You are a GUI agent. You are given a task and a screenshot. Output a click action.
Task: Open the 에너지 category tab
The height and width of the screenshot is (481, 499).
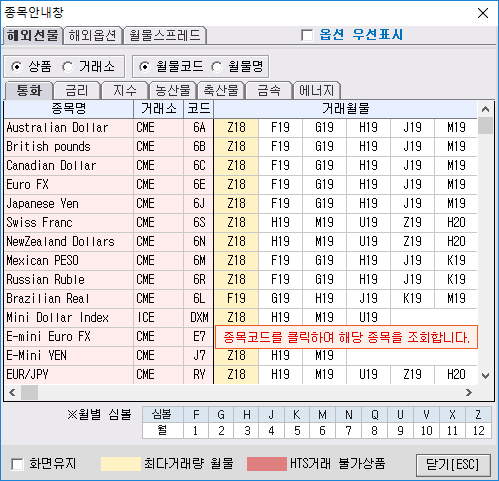[x=317, y=90]
